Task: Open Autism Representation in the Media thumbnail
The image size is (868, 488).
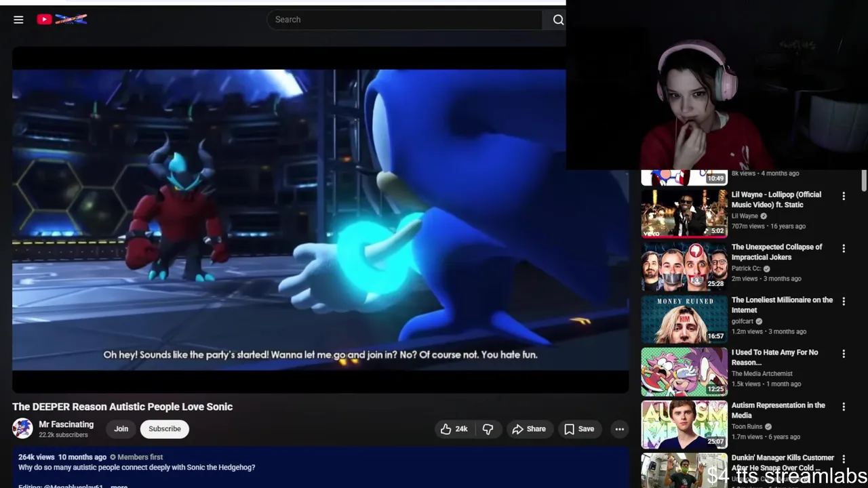Action: pos(684,424)
